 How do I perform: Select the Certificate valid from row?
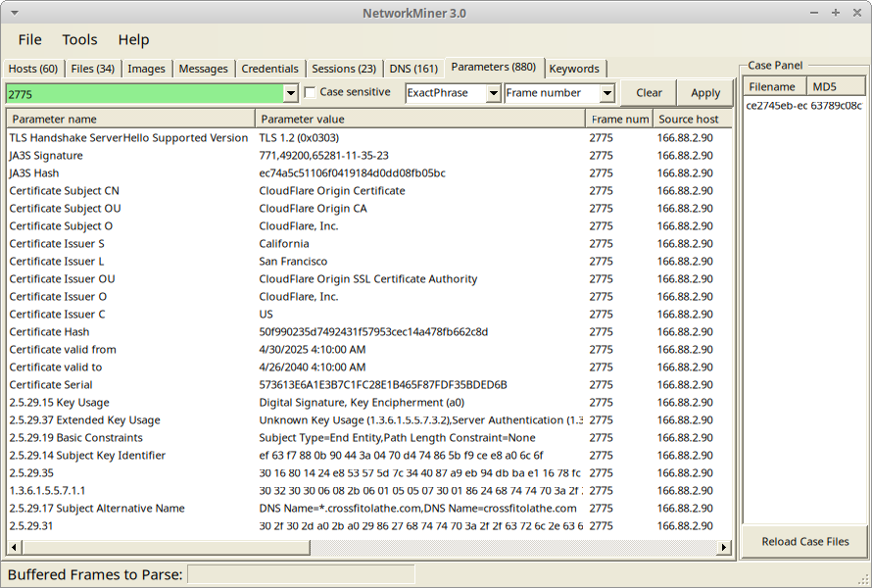(369, 349)
